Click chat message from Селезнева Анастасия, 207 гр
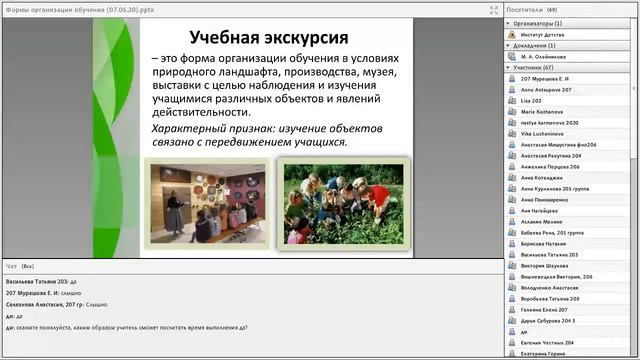The image size is (640, 360). pyautogui.click(x=57, y=304)
